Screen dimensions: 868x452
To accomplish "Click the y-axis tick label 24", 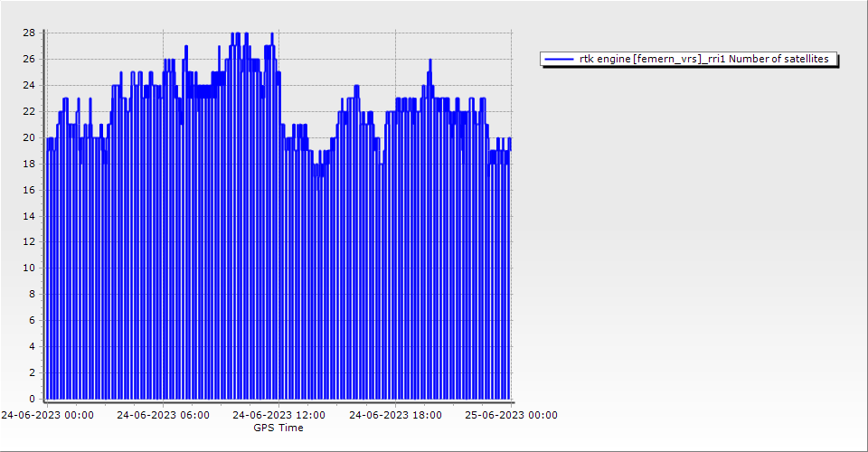I will 29,85.
